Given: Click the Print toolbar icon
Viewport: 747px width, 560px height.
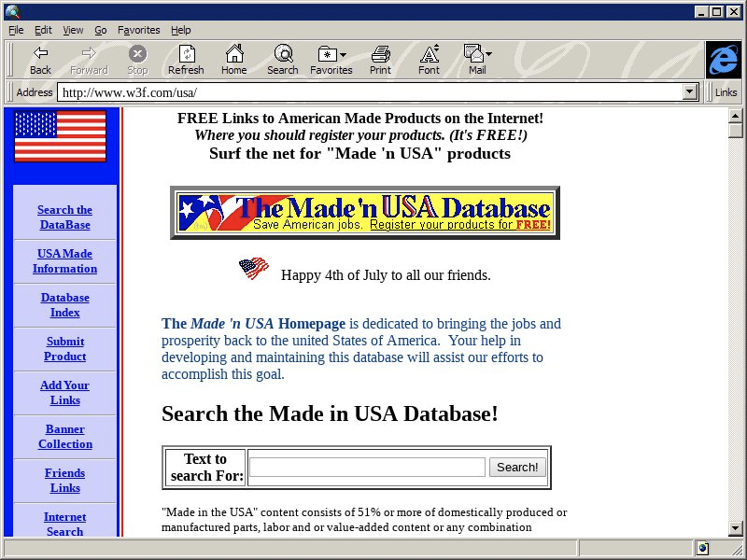Looking at the screenshot, I should tap(380, 60).
